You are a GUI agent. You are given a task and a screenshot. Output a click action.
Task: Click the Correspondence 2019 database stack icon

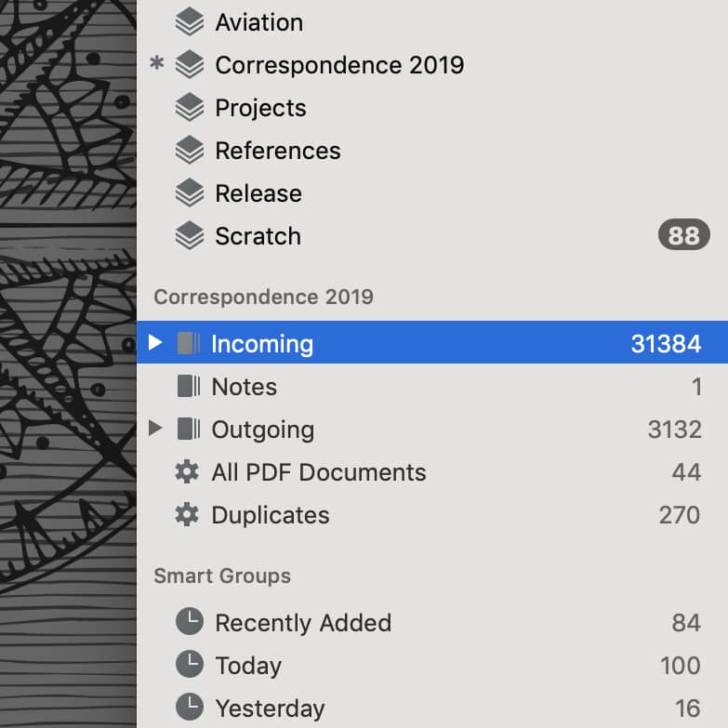tap(190, 65)
